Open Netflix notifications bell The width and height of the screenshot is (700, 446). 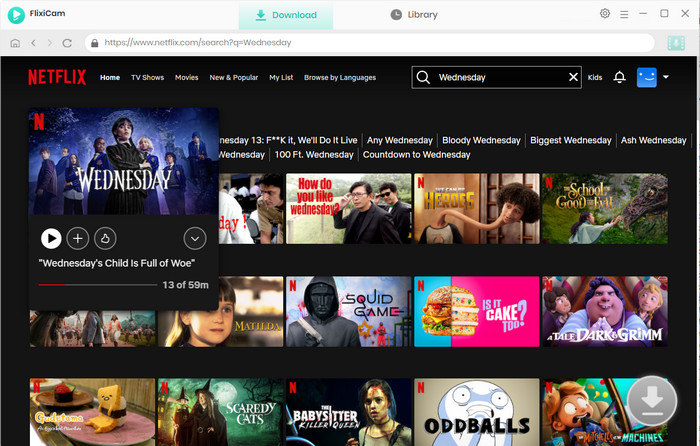point(619,77)
